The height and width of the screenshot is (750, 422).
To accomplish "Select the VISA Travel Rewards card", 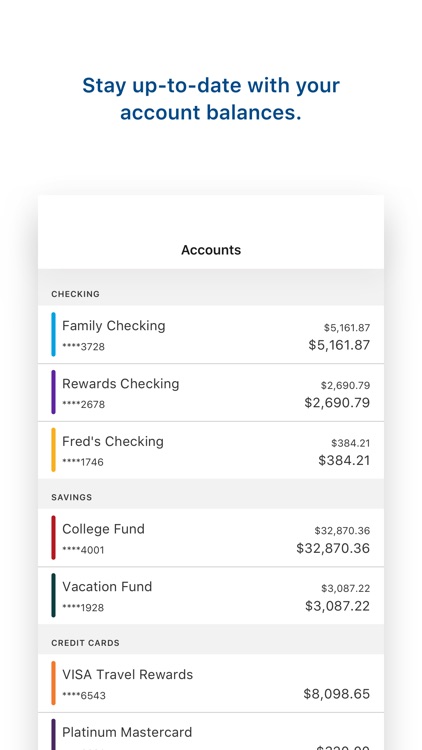I will click(211, 683).
